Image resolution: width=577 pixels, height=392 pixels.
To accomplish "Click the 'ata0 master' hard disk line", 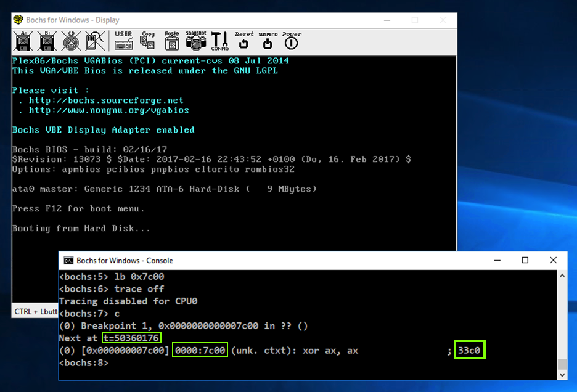I will tap(164, 189).
